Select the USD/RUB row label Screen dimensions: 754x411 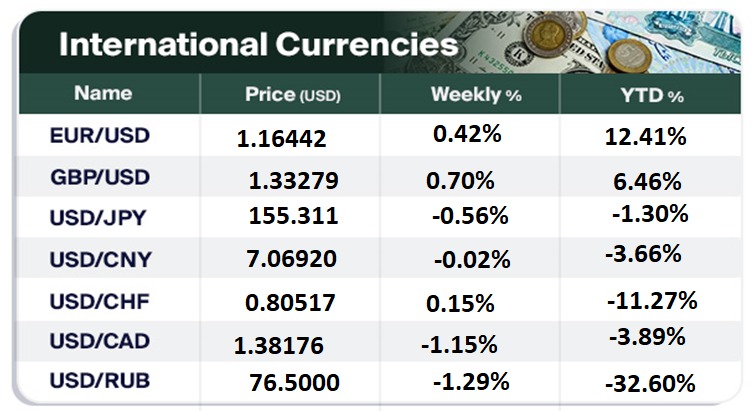(99, 381)
